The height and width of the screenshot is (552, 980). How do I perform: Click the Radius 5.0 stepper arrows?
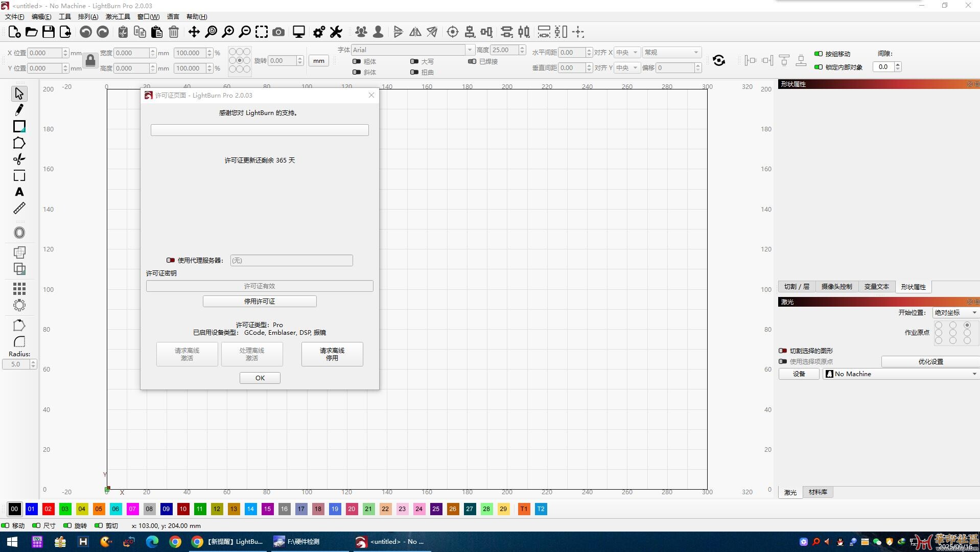(x=33, y=364)
